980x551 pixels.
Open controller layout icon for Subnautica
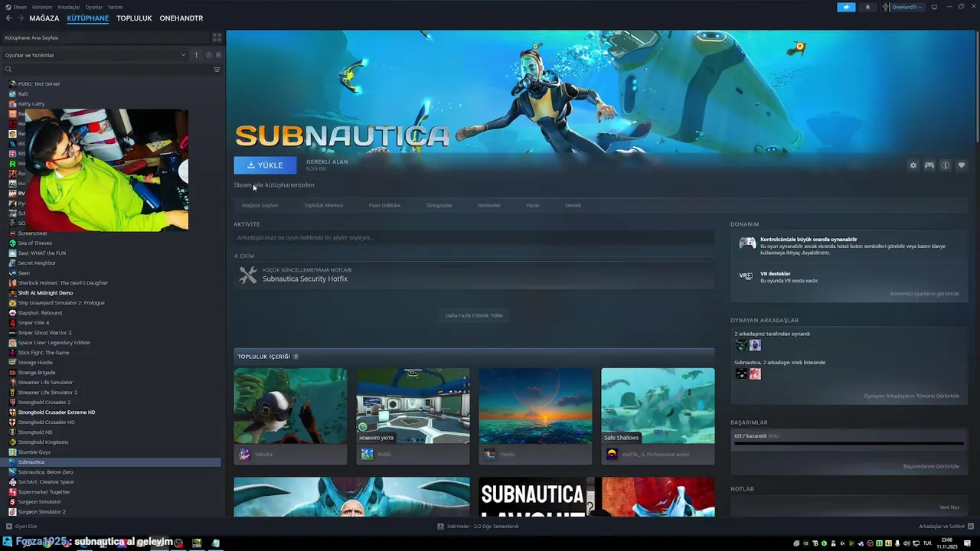click(x=929, y=165)
